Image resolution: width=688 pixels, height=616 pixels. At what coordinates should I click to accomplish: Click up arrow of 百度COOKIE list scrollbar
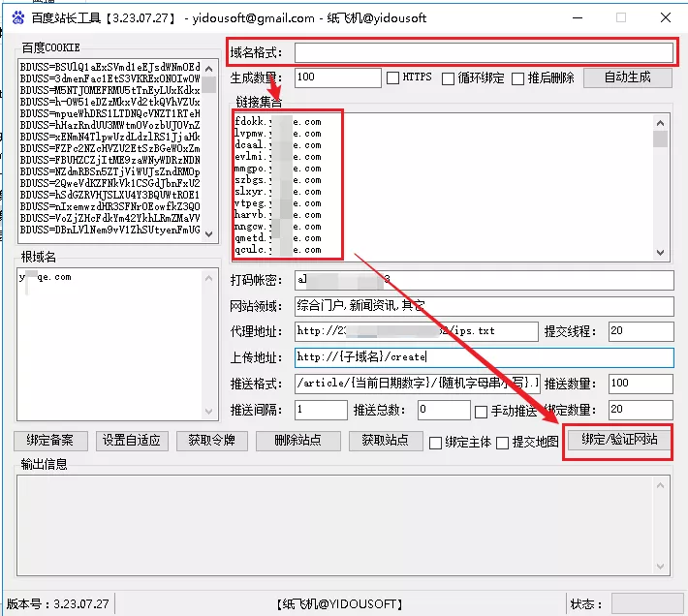point(209,69)
